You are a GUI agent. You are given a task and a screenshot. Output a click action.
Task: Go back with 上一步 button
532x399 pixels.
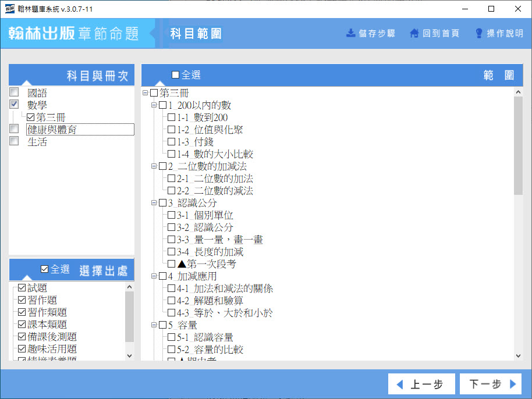coord(420,384)
